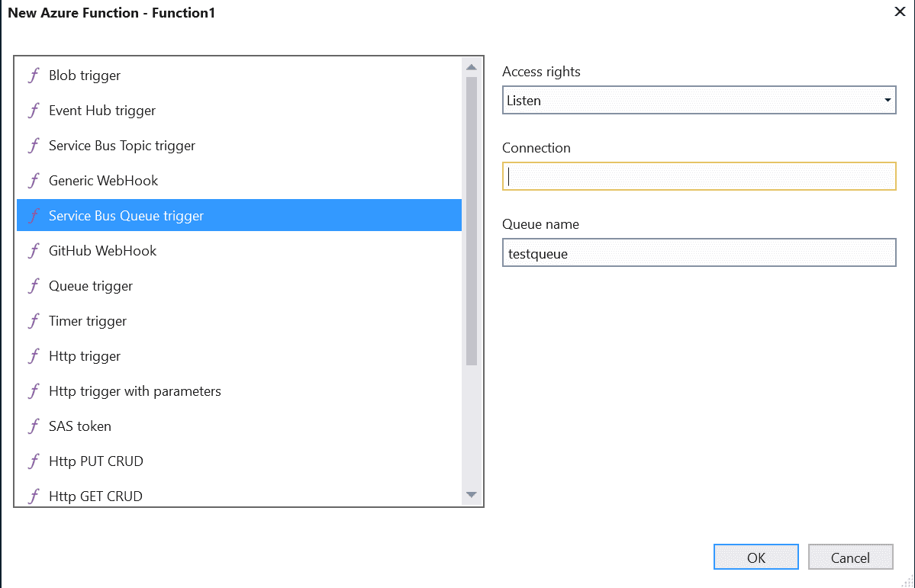Open the Access rights dropdown
915x588 pixels.
coord(699,101)
